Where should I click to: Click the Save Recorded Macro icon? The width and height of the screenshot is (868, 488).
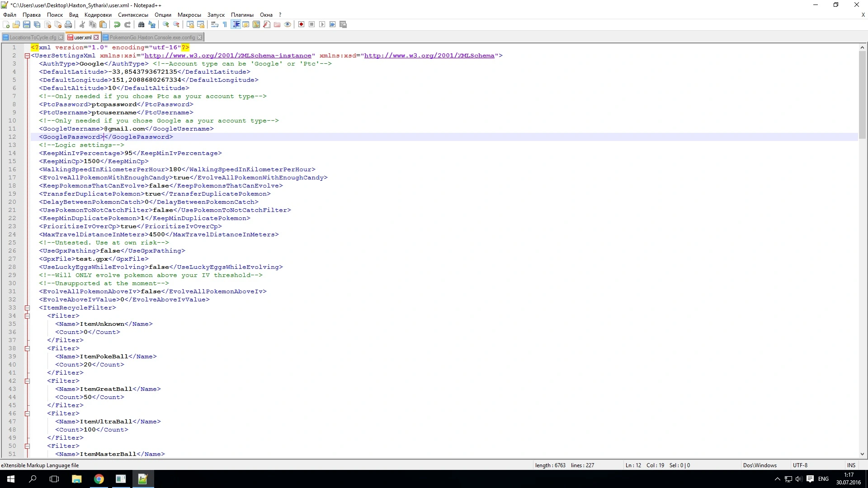[343, 24]
